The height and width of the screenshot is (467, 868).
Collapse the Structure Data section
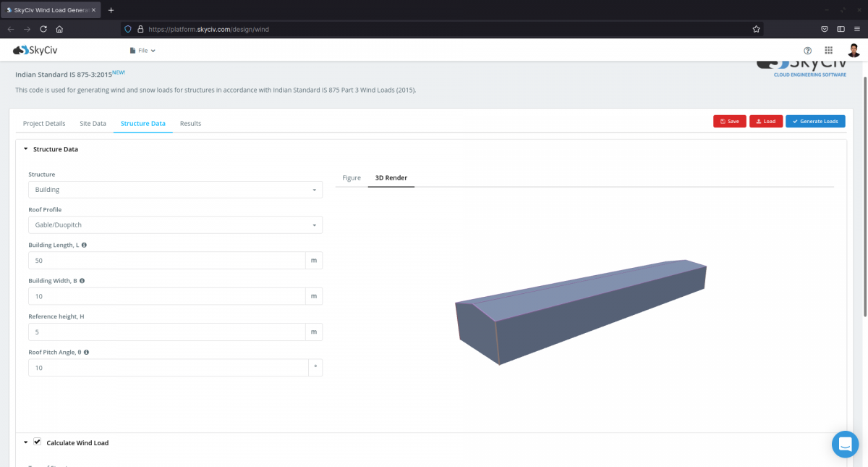click(x=26, y=149)
